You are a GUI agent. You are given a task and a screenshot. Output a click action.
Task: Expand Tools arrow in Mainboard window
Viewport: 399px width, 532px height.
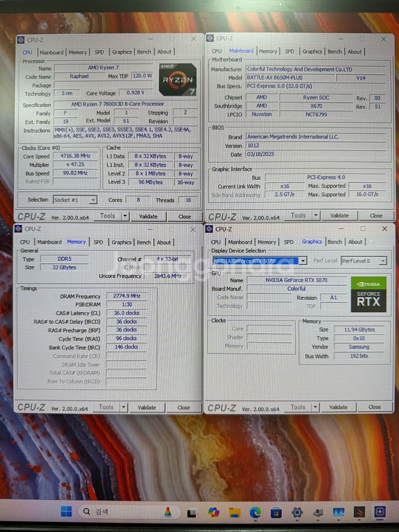(316, 215)
